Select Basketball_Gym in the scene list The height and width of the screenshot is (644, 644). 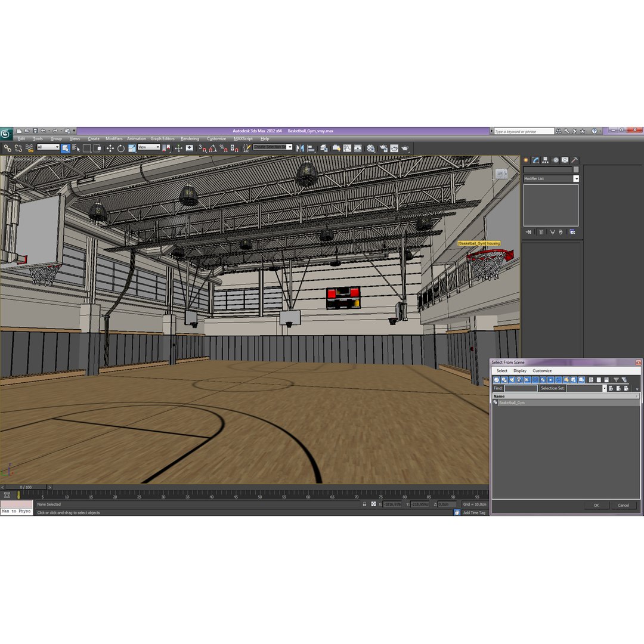pyautogui.click(x=566, y=403)
